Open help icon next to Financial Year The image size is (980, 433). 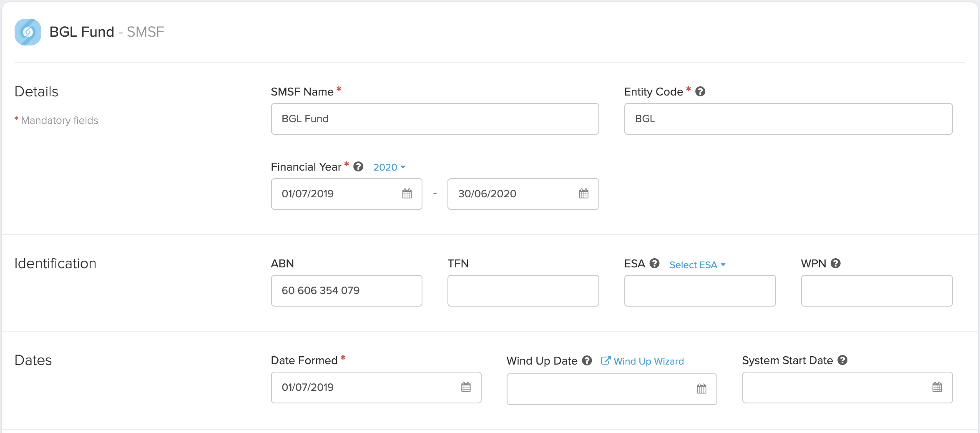(358, 166)
